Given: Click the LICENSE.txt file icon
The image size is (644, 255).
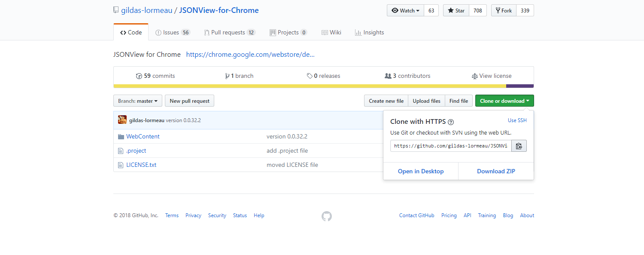Looking at the screenshot, I should [121, 165].
